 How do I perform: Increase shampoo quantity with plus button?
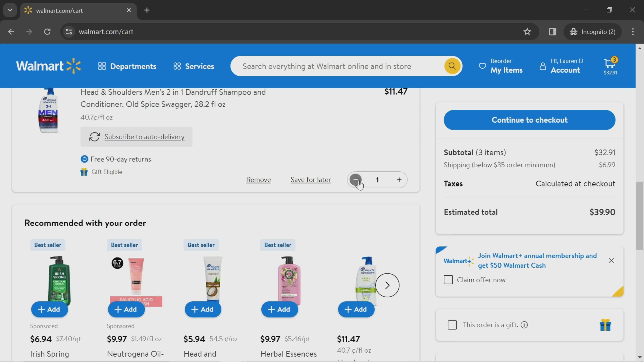399,180
